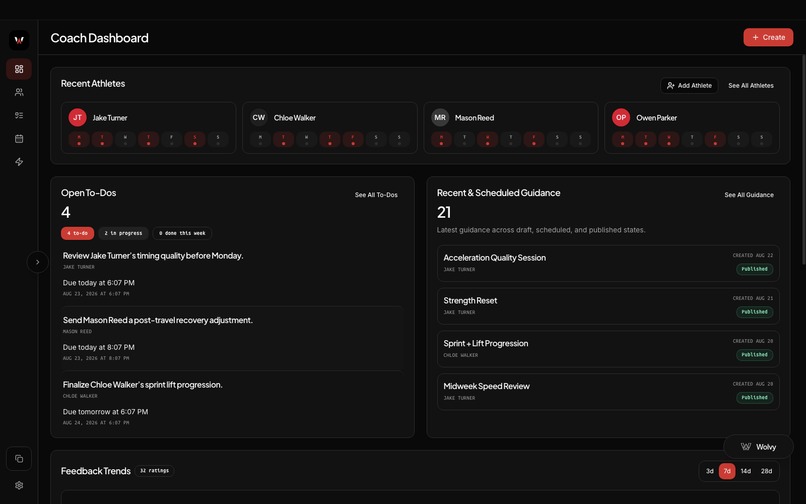Image resolution: width=806 pixels, height=504 pixels.
Task: Click Jake Turner's name in Recent Athletes
Action: (x=109, y=118)
